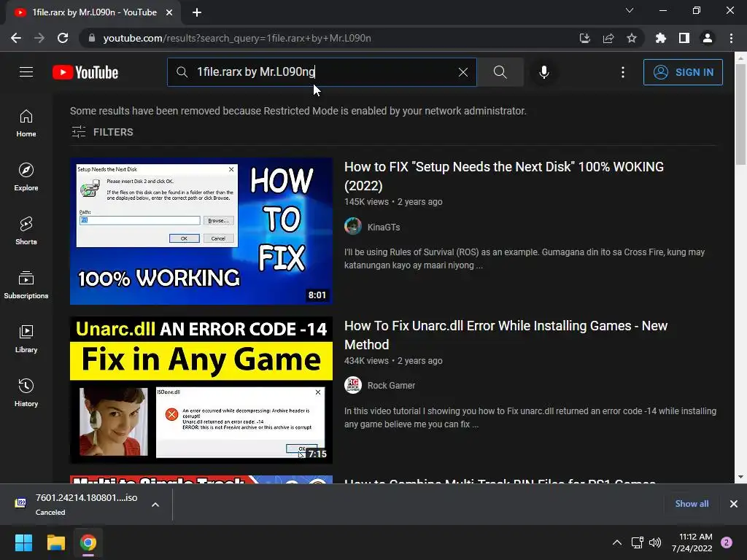Image resolution: width=747 pixels, height=560 pixels.
Task: Click the browser address bar URL
Action: pos(237,38)
